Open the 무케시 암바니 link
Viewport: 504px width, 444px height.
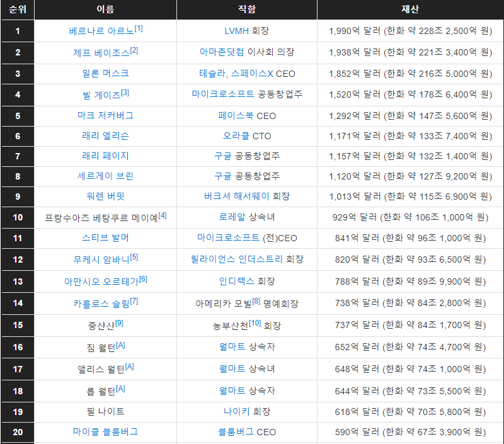[x=101, y=259]
